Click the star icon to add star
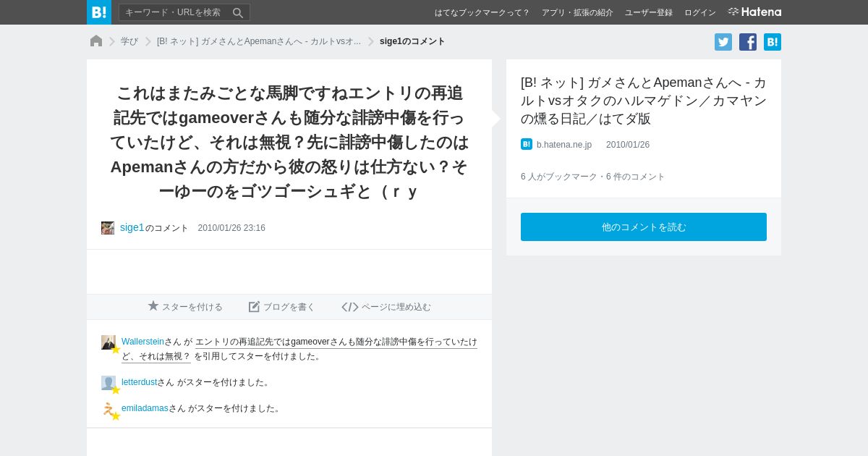The width and height of the screenshot is (868, 456). pyautogui.click(x=153, y=306)
